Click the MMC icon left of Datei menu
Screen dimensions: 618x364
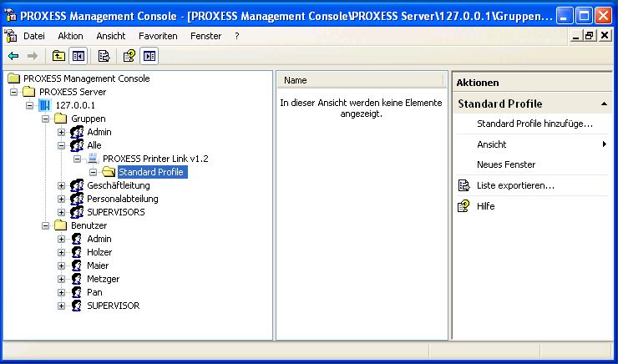point(11,36)
